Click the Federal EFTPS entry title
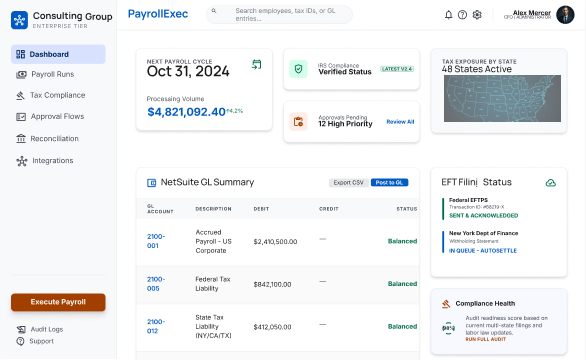 coord(468,200)
